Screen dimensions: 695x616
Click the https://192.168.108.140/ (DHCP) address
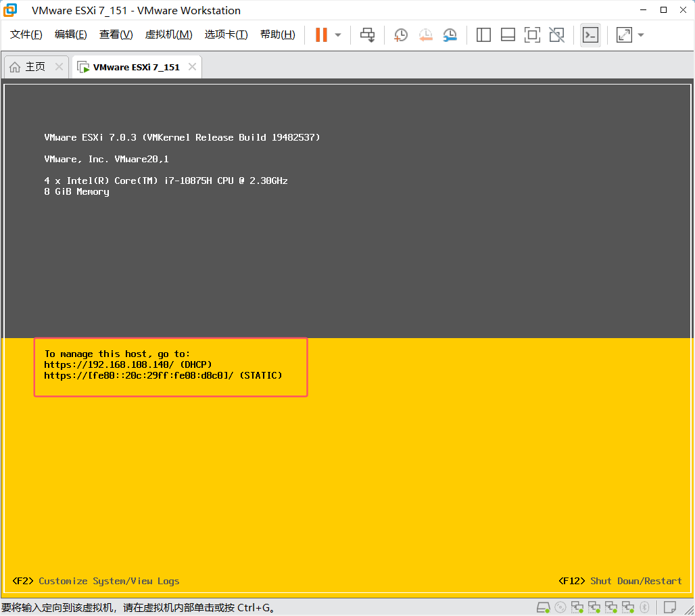pyautogui.click(x=128, y=364)
